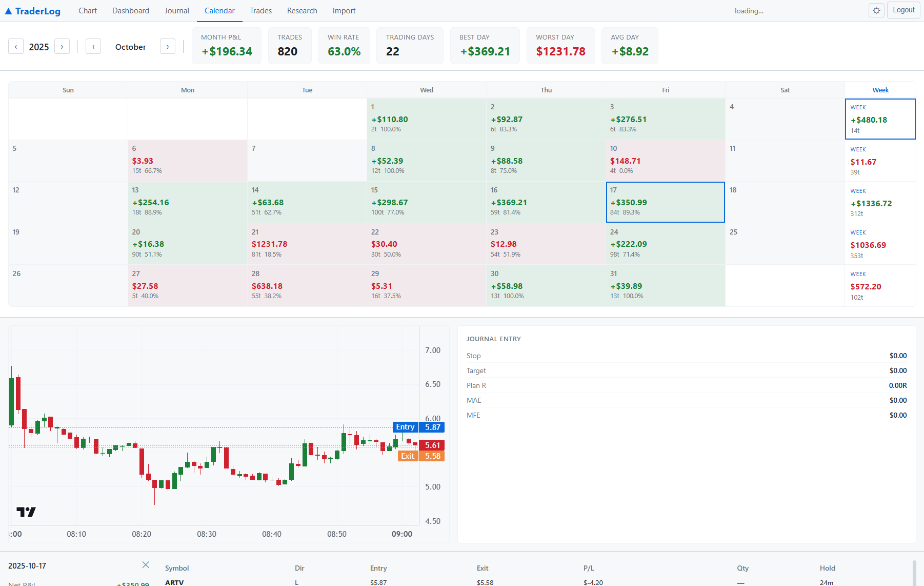Open the Research section

pos(302,10)
